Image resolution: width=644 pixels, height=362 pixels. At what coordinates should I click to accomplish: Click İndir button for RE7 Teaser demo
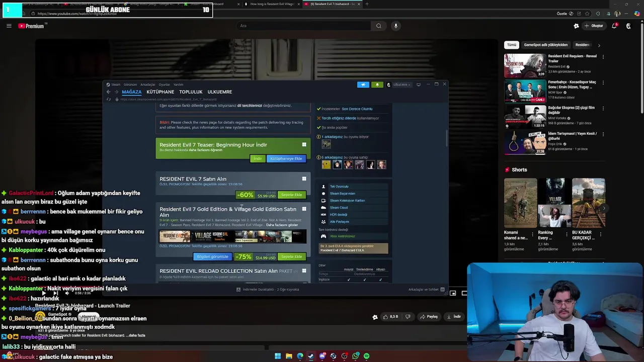click(x=258, y=158)
